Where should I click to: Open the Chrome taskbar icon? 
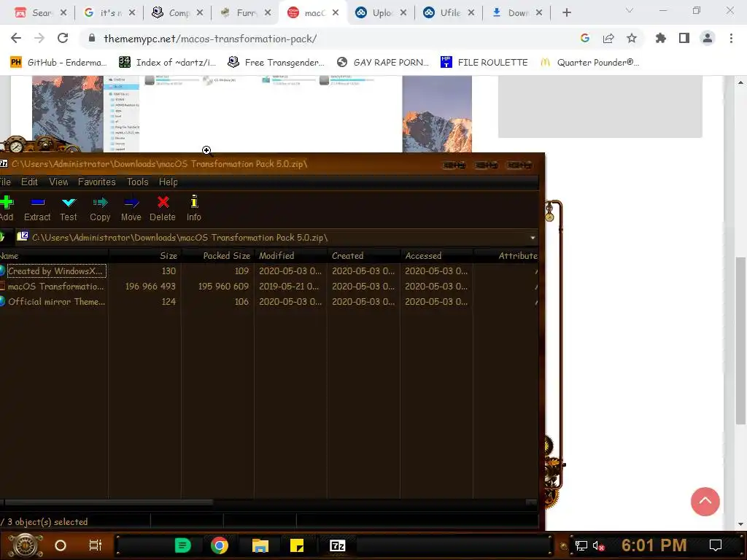coord(220,545)
